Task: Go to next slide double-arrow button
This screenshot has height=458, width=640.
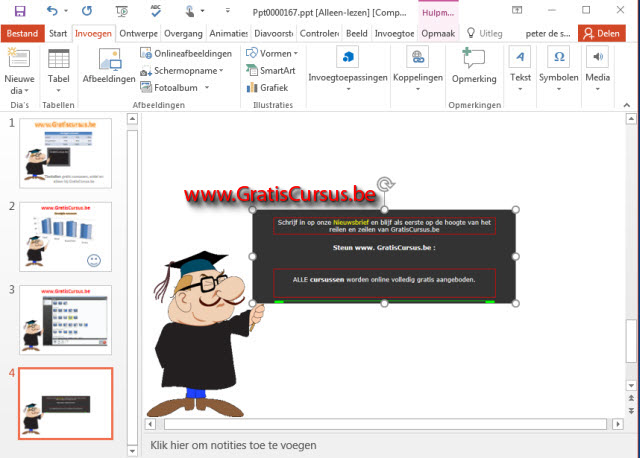Action: [631, 411]
